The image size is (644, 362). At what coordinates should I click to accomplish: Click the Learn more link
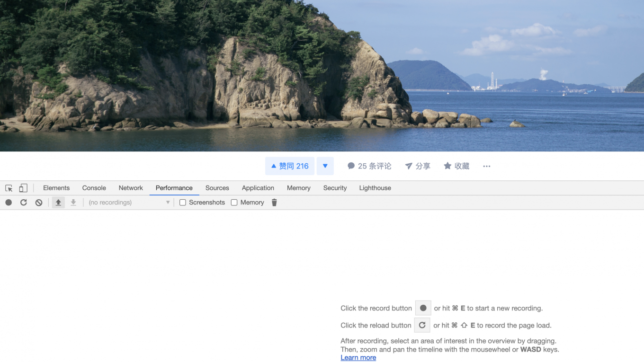(358, 358)
